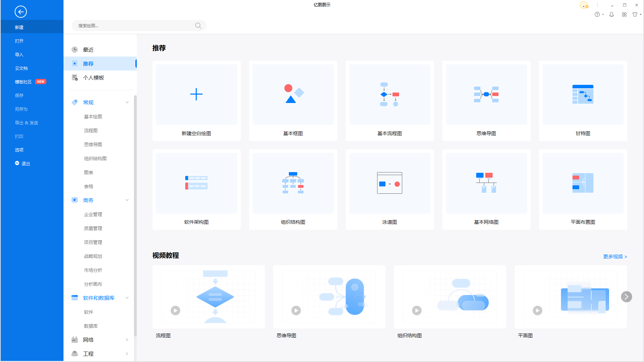Open the skin theme shirt icon
This screenshot has width=644, height=362.
(x=635, y=14)
